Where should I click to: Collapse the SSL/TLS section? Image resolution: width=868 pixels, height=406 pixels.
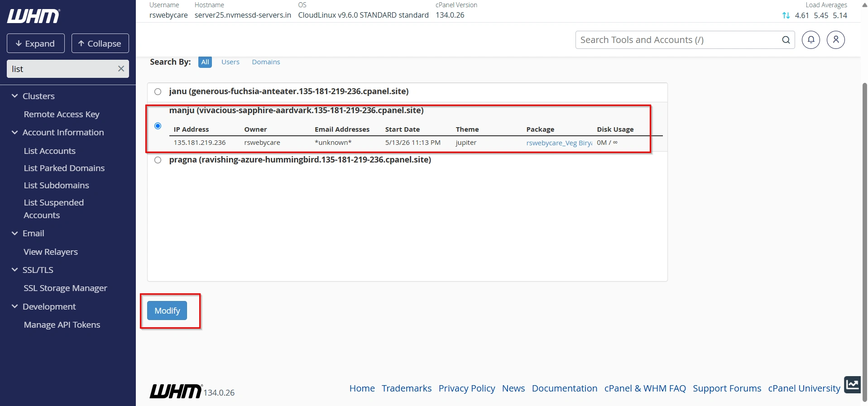click(x=14, y=270)
